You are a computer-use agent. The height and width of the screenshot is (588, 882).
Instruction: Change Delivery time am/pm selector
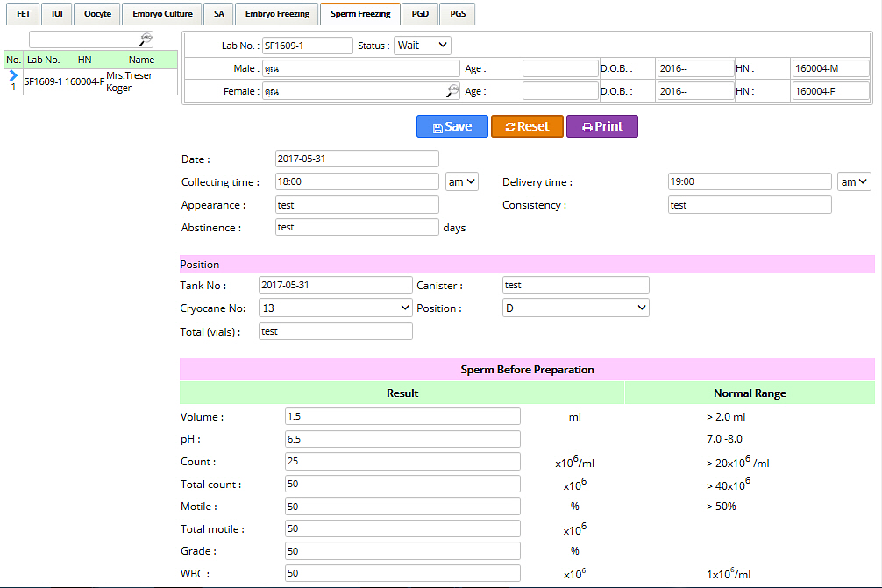click(854, 181)
